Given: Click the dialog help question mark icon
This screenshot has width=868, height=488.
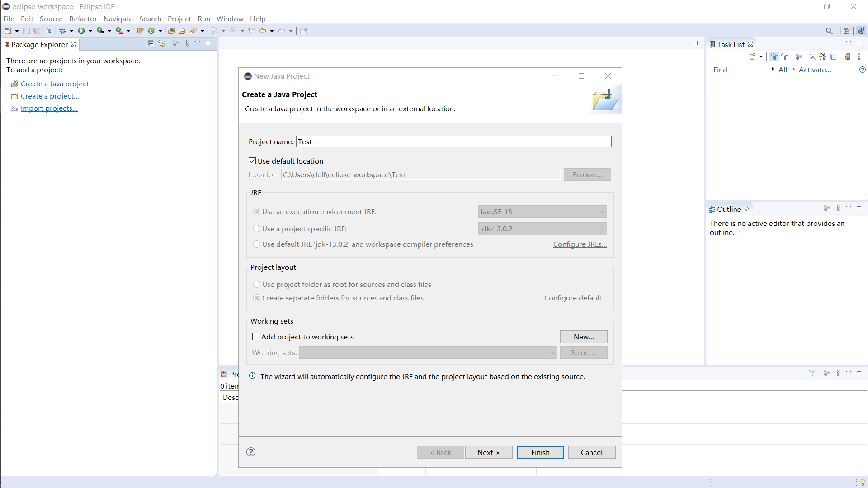Looking at the screenshot, I should click(x=251, y=452).
